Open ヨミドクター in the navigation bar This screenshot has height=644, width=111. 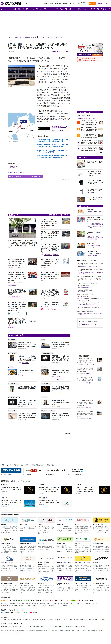[x=85, y=9]
